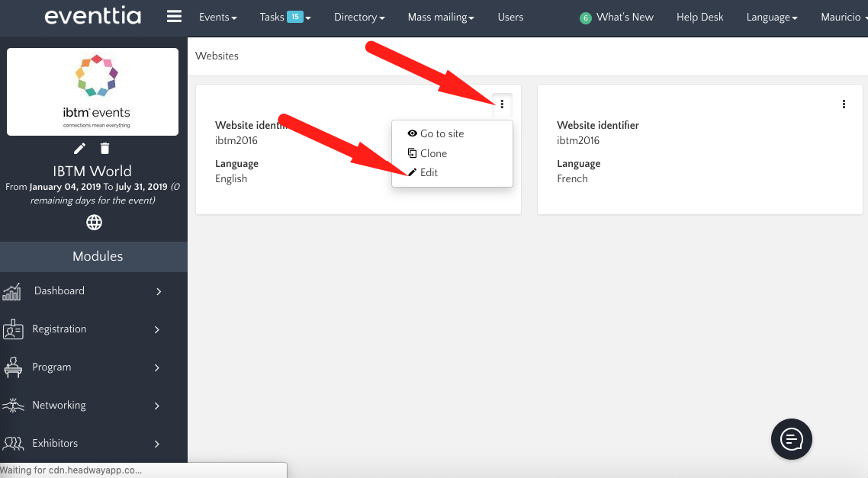This screenshot has width=868, height=478.
Task: Click the IBTM events logo thumbnail
Action: click(93, 91)
